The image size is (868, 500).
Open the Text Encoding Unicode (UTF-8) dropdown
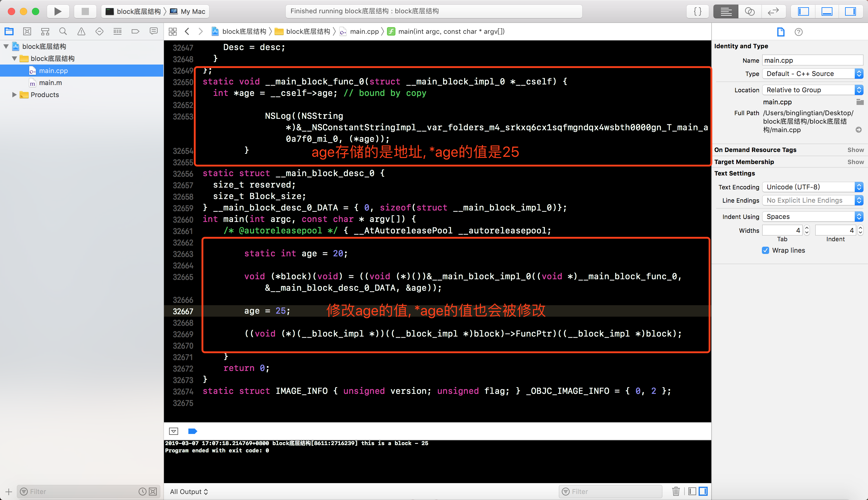click(812, 187)
